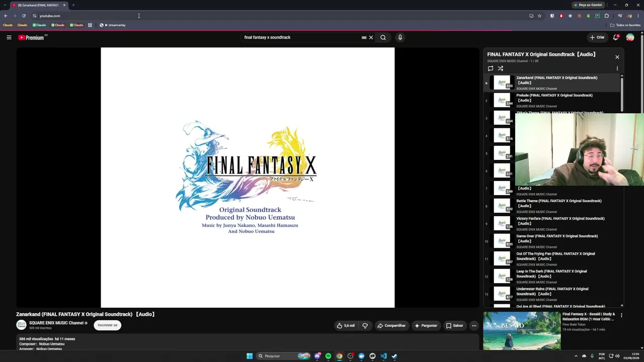Go back in browser history
This screenshot has width=644, height=362.
coord(6,16)
